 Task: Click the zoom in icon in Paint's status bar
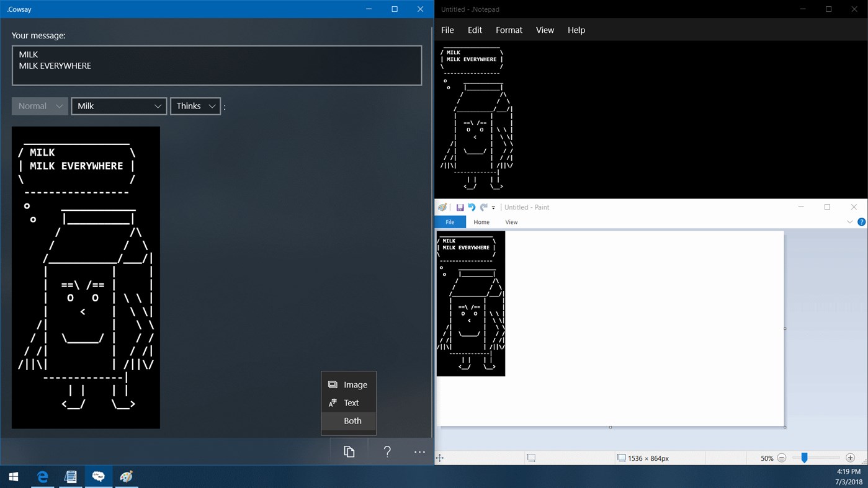coord(851,458)
